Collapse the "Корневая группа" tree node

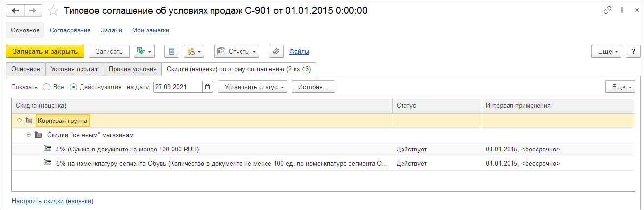click(19, 120)
